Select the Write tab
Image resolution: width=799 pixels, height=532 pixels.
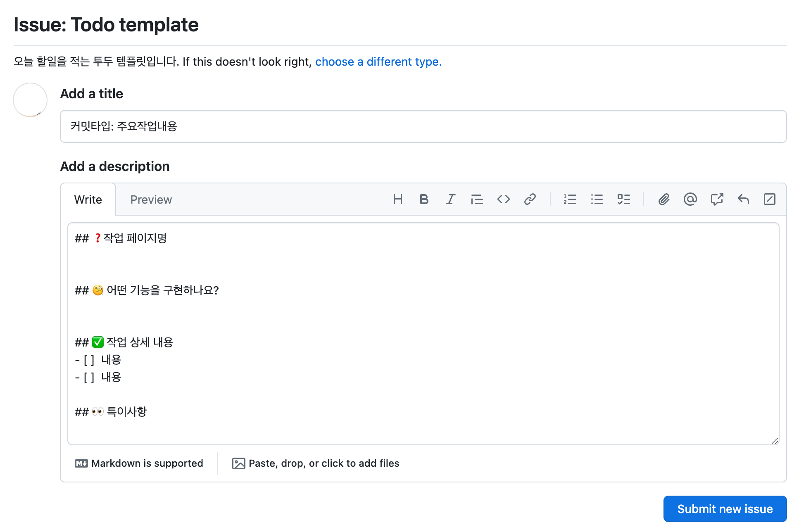pos(88,199)
